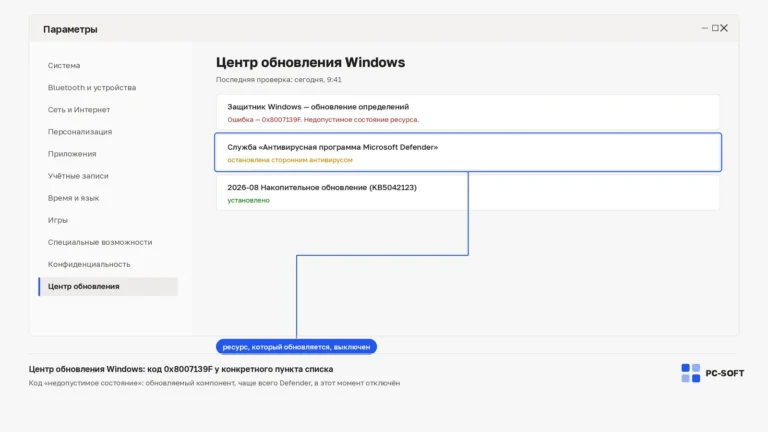Minimize the Параметры window

click(705, 28)
